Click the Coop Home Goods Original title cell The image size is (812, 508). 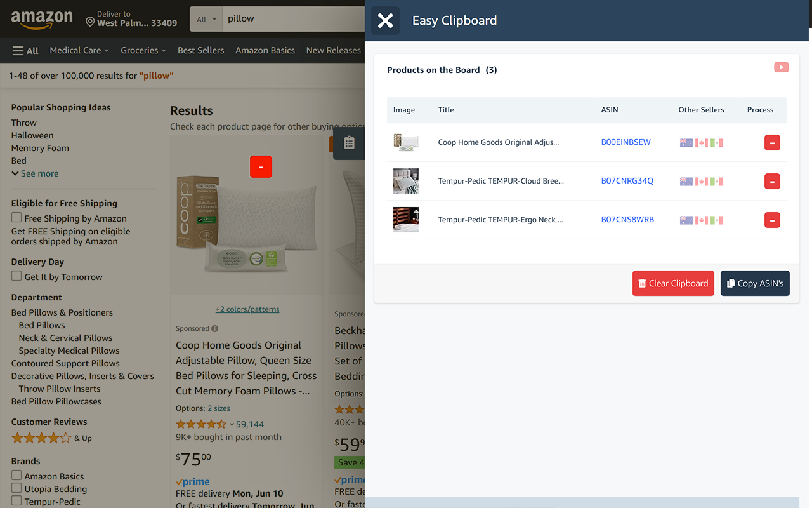click(x=499, y=142)
